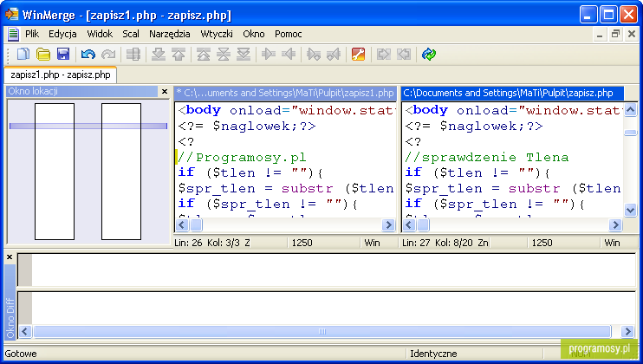643x364 pixels.
Task: Click the right pane vertical scrollbar thumb
Action: click(630, 133)
